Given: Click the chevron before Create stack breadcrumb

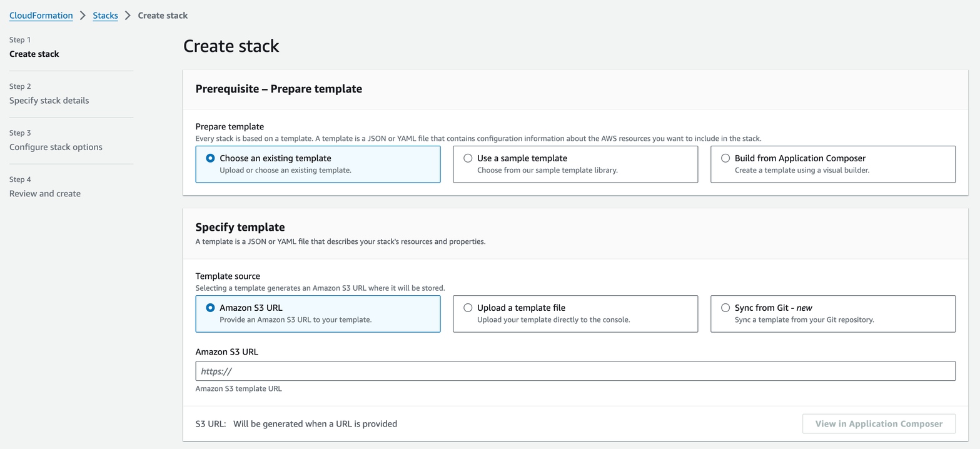Looking at the screenshot, I should coord(128,15).
